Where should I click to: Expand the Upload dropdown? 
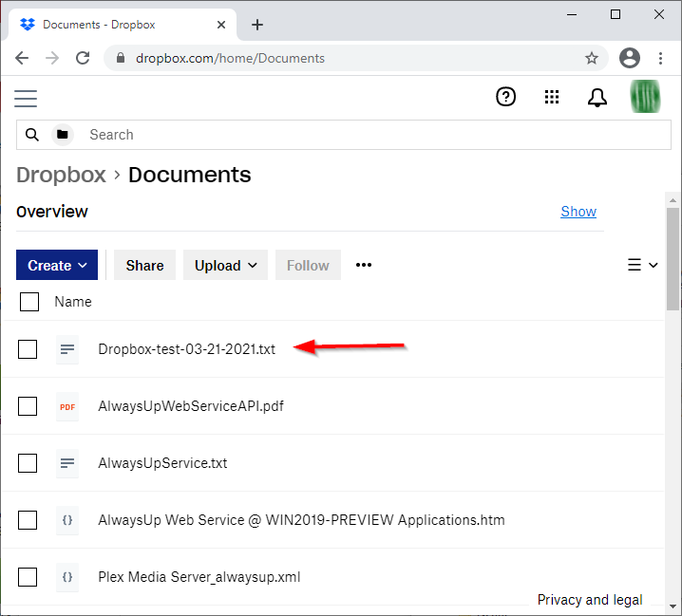click(x=225, y=265)
